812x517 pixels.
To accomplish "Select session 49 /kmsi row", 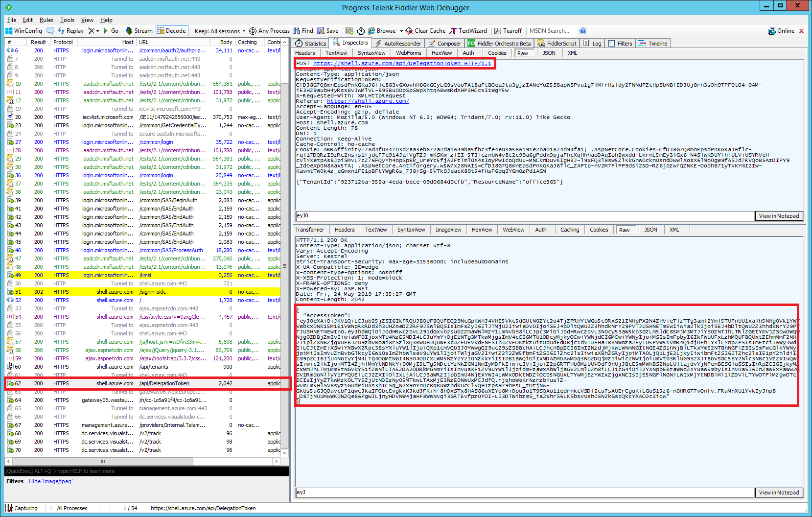I will (143, 275).
